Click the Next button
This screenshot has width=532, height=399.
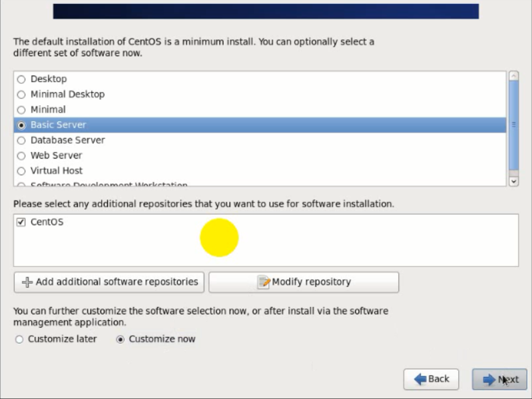click(x=500, y=379)
